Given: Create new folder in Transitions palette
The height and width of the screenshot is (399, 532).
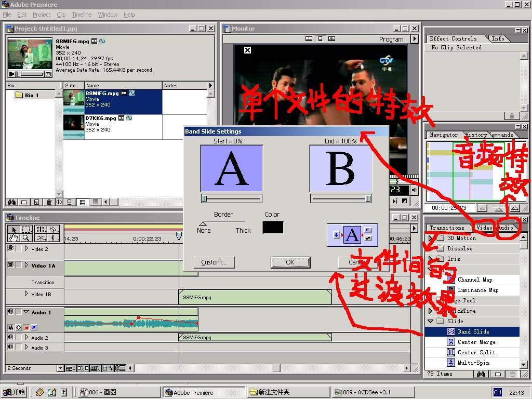Looking at the screenshot, I should click(498, 374).
